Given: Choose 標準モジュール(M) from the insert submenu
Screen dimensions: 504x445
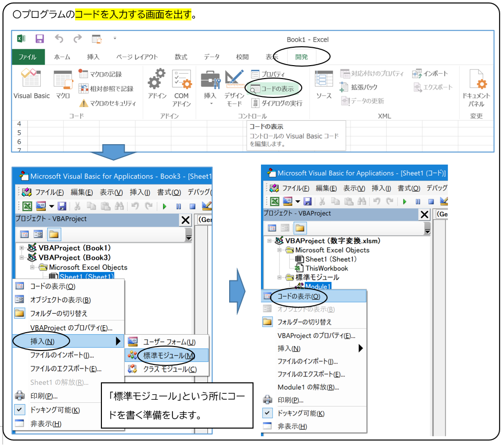Looking at the screenshot, I should (168, 356).
